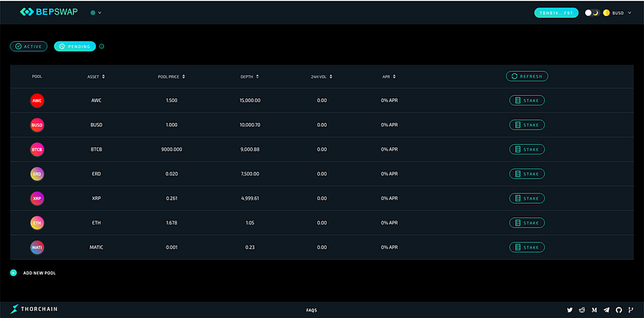Open the network status dropdown next to the logo

96,13
